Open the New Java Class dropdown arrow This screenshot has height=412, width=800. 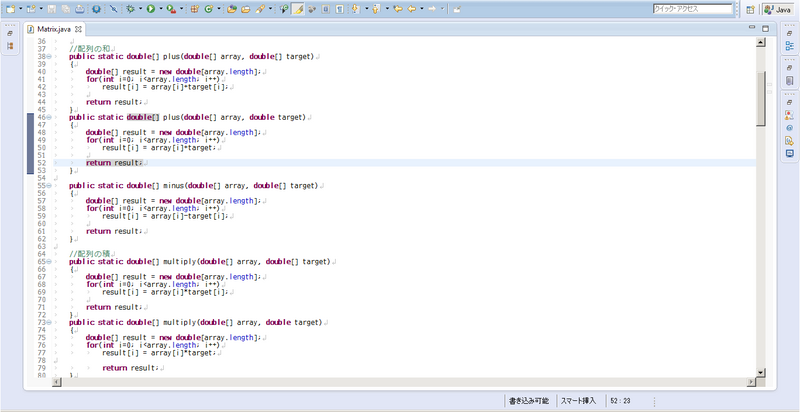click(219, 9)
